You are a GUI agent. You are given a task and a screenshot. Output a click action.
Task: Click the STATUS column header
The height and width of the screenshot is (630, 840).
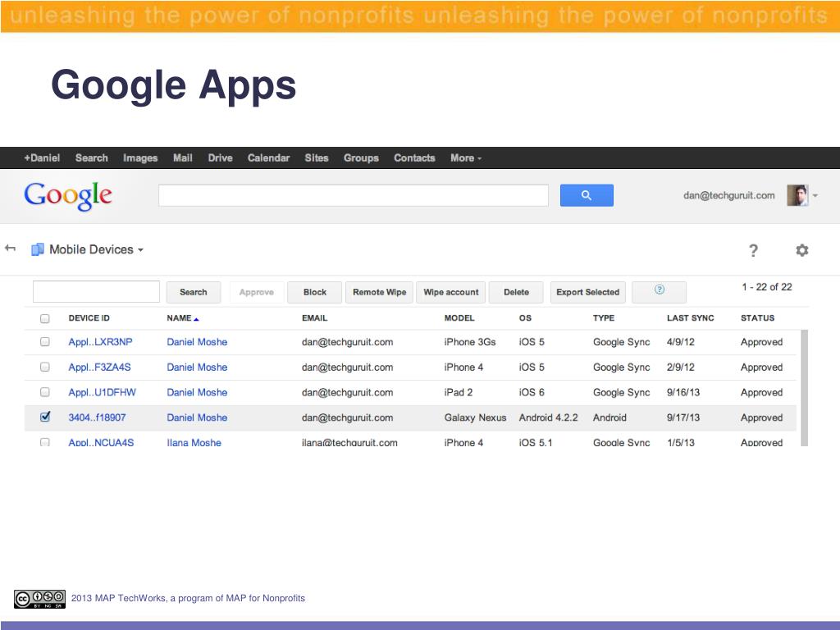[x=757, y=318]
